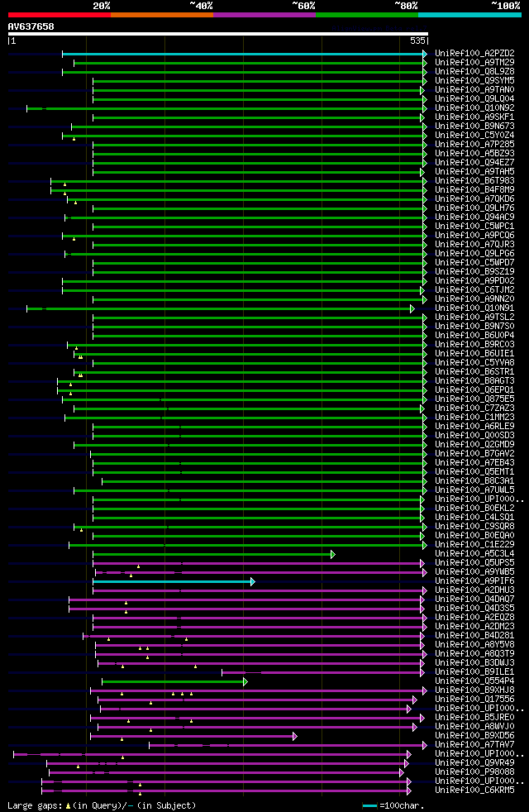Click the white AV637658 query ruler bar
This screenshot has height=812, width=529.
pyautogui.click(x=218, y=34)
